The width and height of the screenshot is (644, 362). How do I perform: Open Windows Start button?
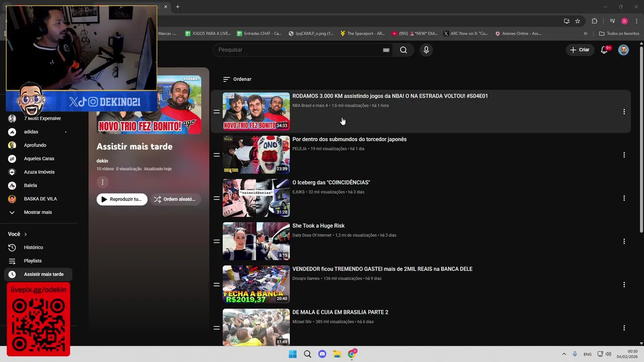(292, 354)
